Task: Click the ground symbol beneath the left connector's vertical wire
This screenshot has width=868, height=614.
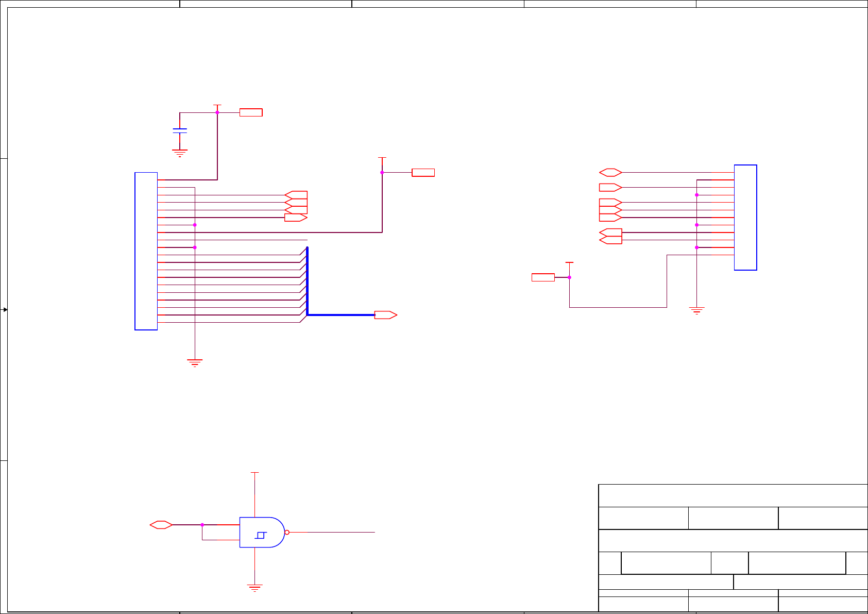Action: (x=195, y=363)
